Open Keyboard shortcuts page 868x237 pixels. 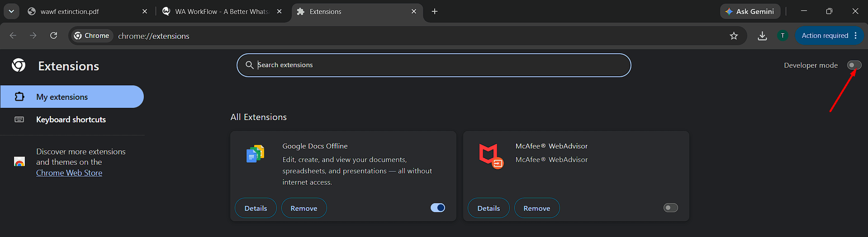71,120
